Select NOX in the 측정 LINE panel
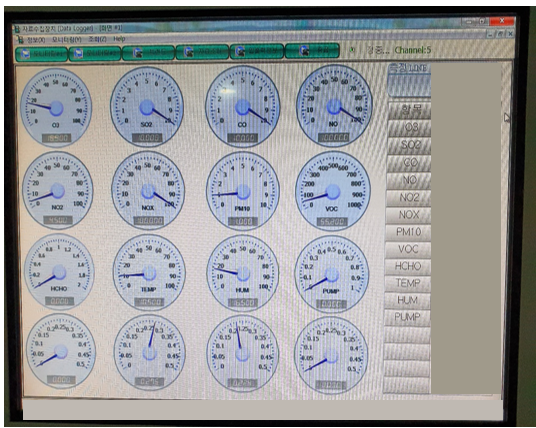 [x=408, y=215]
